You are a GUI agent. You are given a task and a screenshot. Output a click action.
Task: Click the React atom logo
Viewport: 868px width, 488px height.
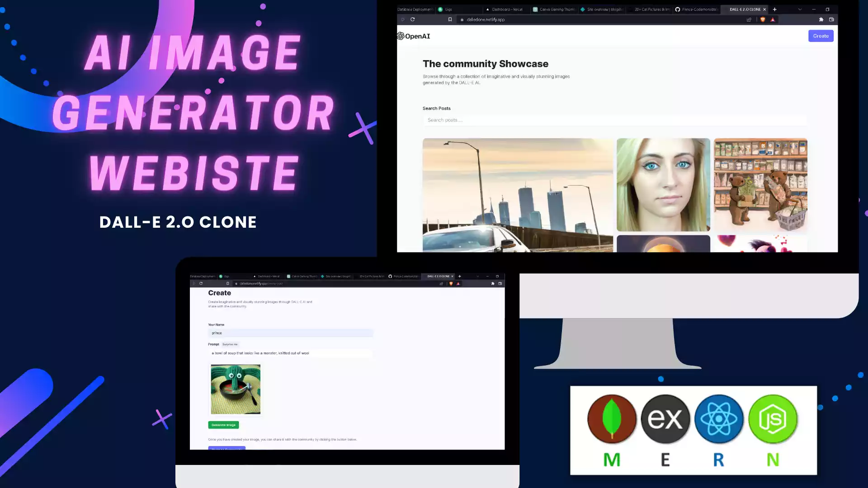[x=719, y=418]
